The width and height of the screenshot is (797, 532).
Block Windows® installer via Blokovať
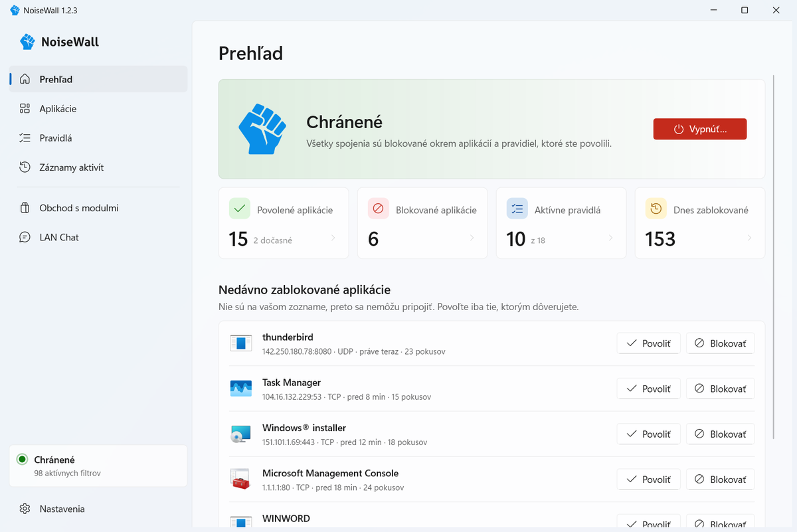(721, 434)
